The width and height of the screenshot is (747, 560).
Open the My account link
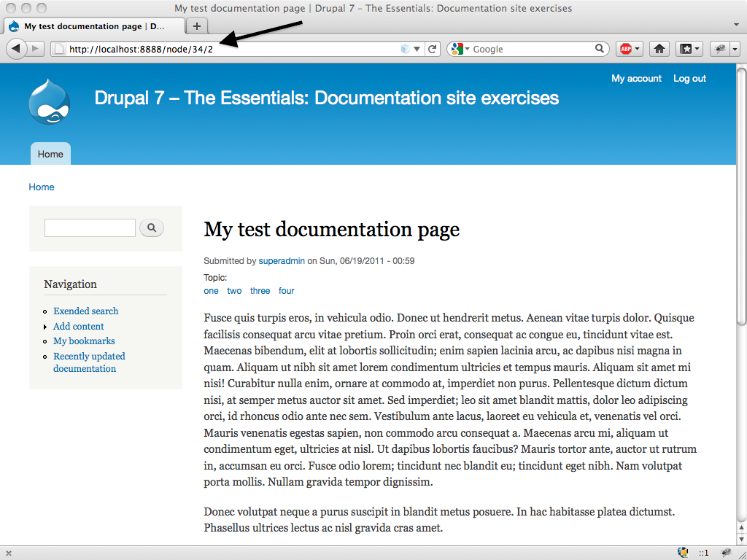636,79
